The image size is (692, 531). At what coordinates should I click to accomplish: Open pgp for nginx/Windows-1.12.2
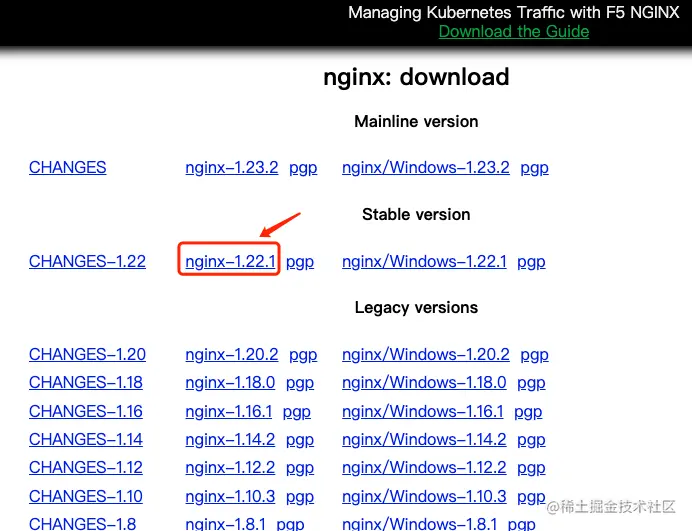point(531,469)
